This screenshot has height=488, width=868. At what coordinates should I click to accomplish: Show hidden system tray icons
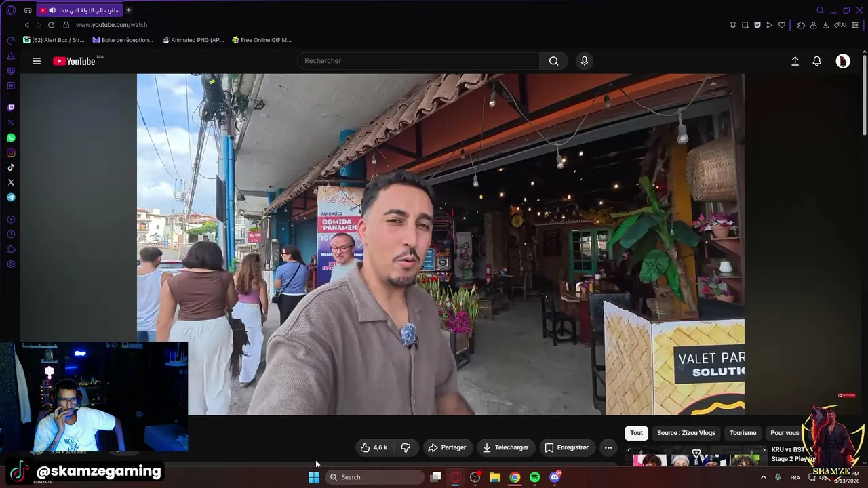pyautogui.click(x=763, y=477)
